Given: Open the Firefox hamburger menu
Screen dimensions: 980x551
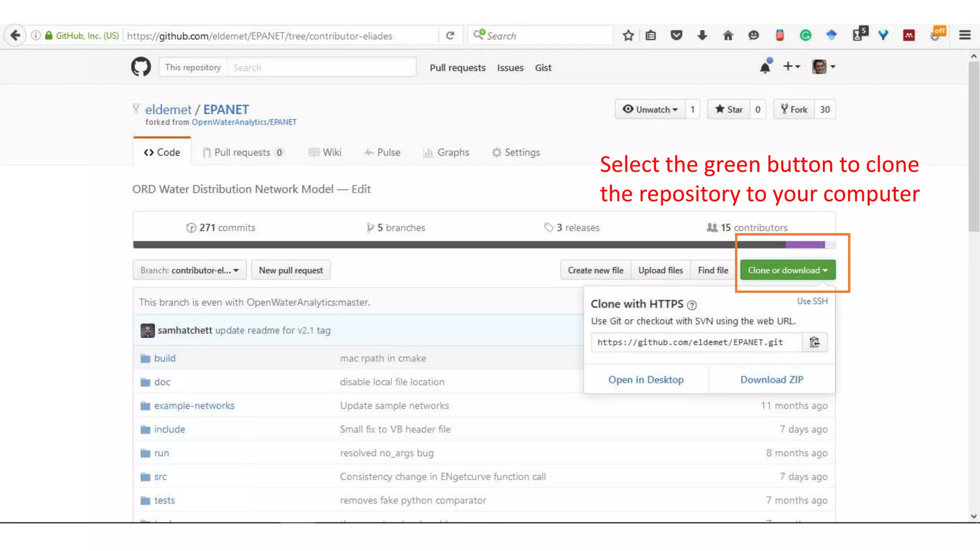Looking at the screenshot, I should point(965,35).
